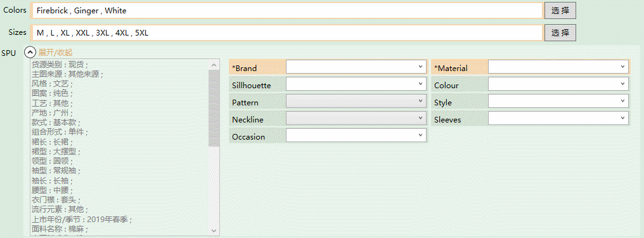Click the Neckline field label
644x238 pixels.
(248, 120)
